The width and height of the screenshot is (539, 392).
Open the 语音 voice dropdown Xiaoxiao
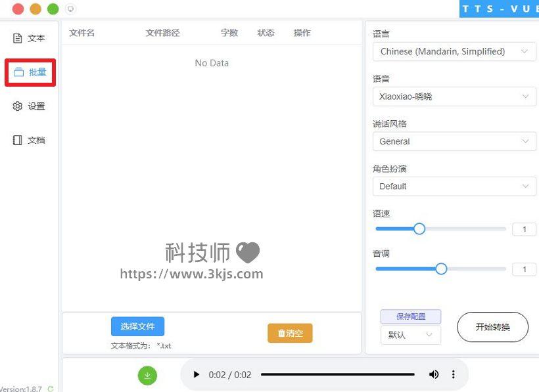click(x=454, y=97)
